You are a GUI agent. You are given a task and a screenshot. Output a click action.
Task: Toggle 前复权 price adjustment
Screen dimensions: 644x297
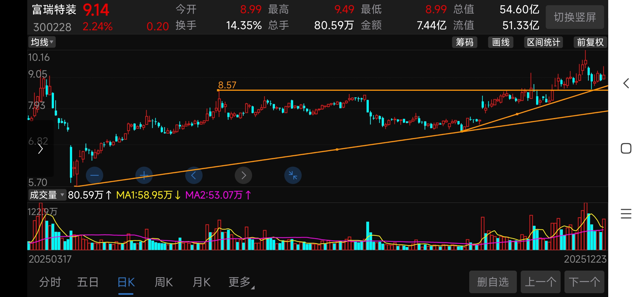590,42
